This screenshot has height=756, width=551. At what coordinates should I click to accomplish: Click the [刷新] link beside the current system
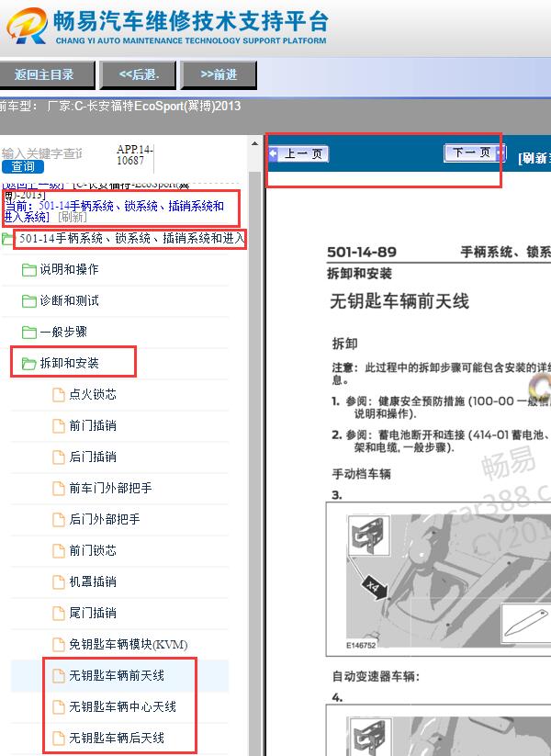click(x=73, y=218)
